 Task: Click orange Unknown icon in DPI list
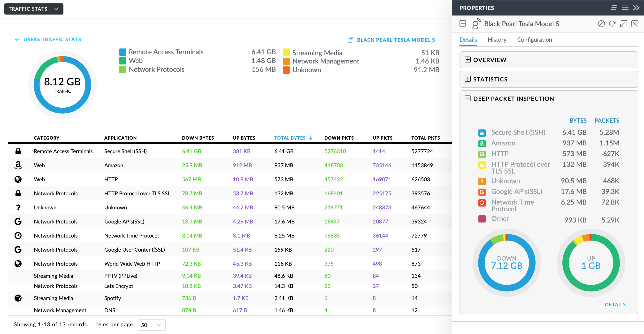(x=482, y=181)
